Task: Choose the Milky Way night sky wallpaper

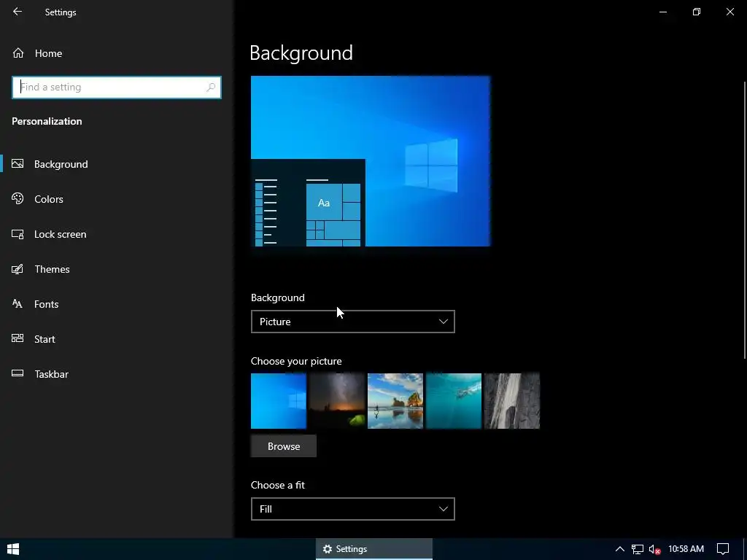Action: tap(337, 401)
